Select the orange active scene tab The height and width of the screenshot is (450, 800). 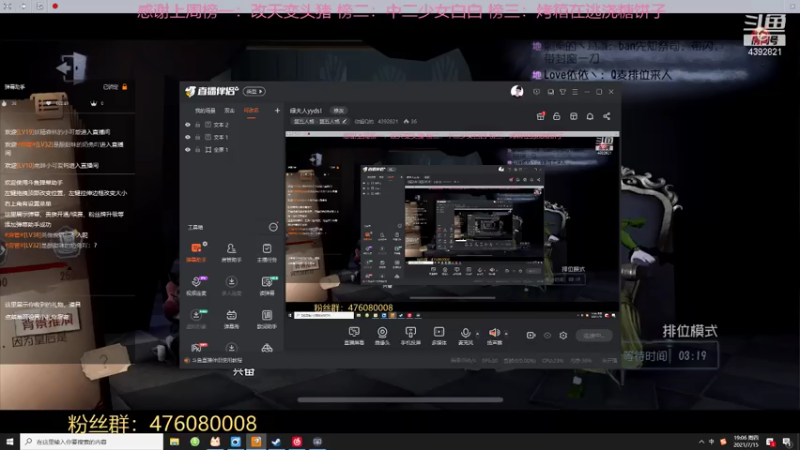251,111
